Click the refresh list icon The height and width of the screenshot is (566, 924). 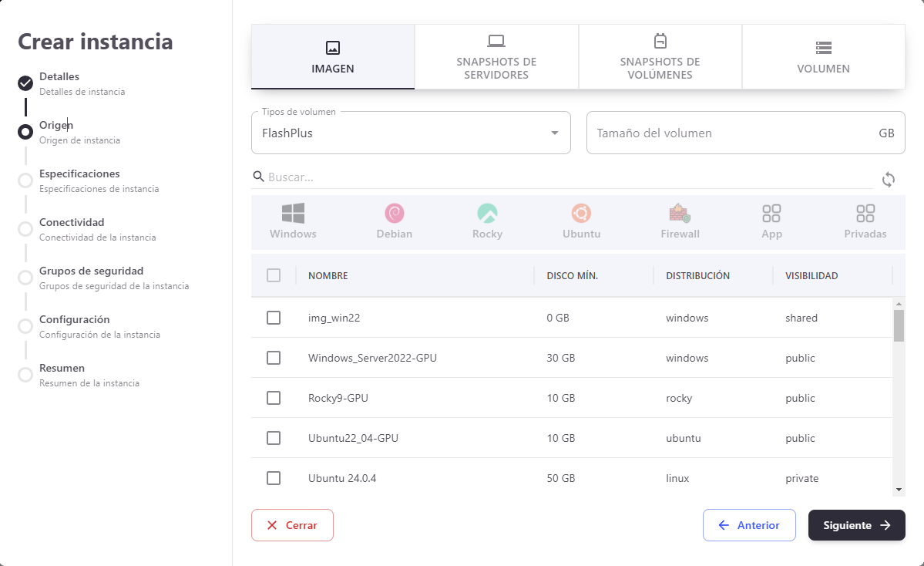pyautogui.click(x=889, y=180)
